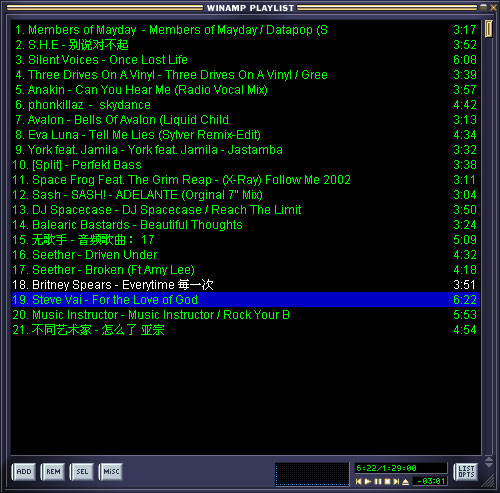Image resolution: width=500 pixels, height=493 pixels.
Task: Click the Winamp Playlist title bar text
Action: tap(250, 8)
